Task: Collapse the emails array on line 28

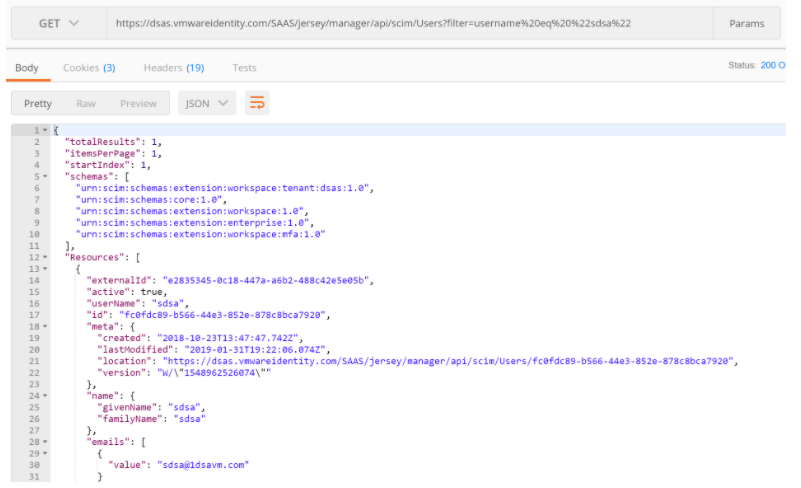Action: pyautogui.click(x=44, y=441)
